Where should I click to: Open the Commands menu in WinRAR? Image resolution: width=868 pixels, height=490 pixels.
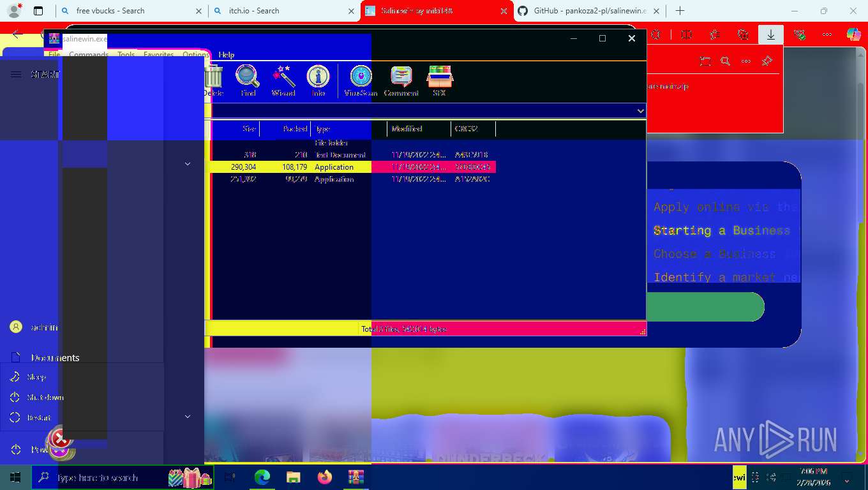coord(89,55)
